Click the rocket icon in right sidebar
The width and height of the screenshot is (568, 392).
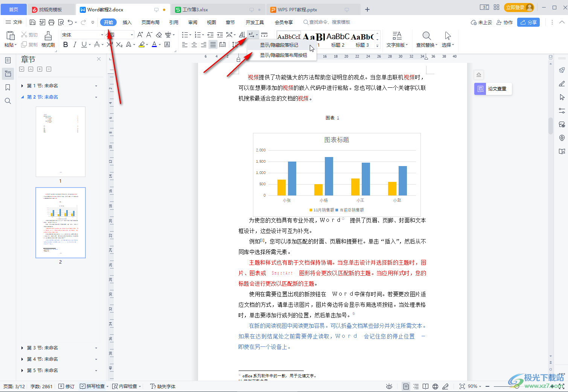coord(562,70)
